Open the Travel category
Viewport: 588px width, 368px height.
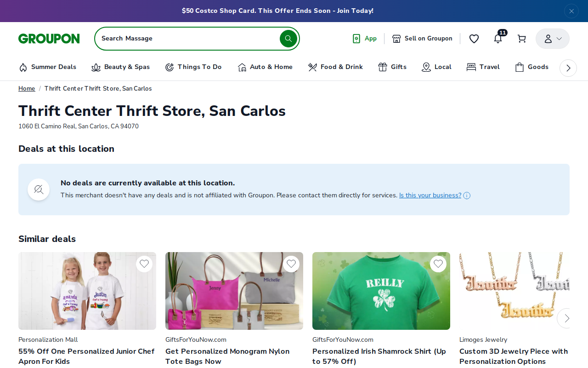click(x=483, y=67)
